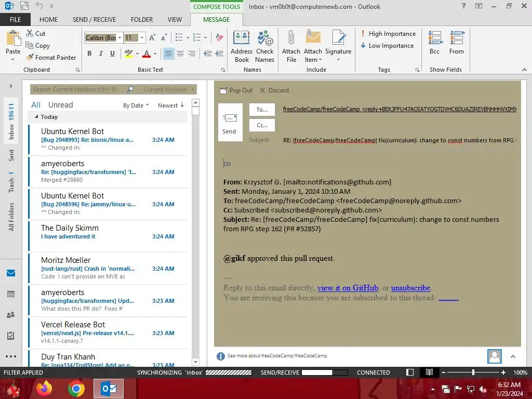Viewport: 532px width, 399px height.
Task: Open By Date sort dropdown
Action: [x=136, y=105]
